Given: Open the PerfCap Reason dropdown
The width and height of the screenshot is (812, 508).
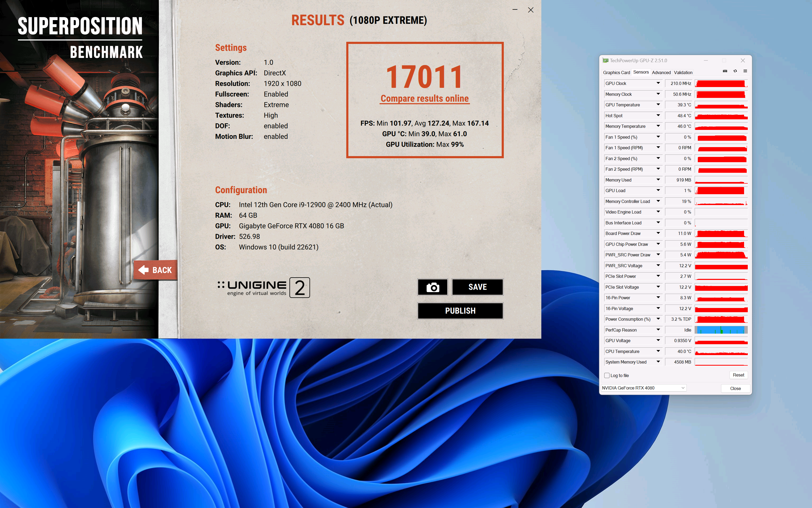Looking at the screenshot, I should 658,330.
